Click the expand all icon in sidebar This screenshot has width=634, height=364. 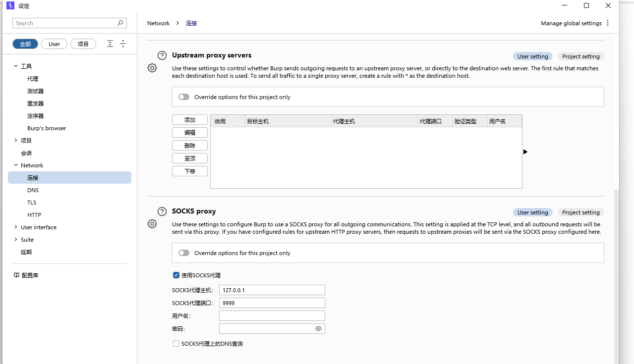coord(110,44)
